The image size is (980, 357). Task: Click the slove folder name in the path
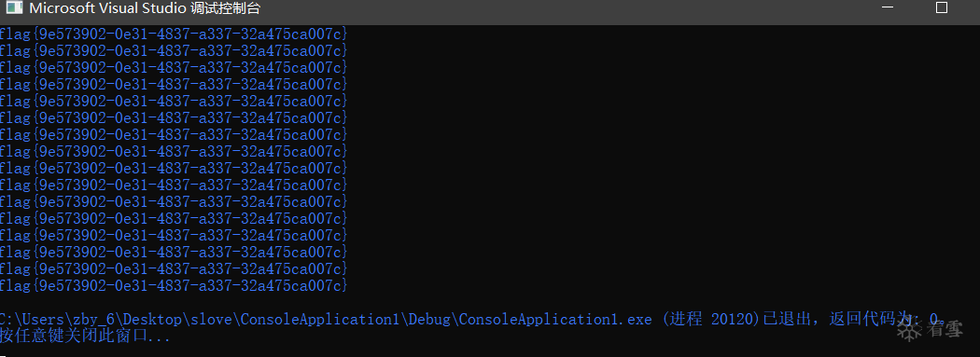point(211,320)
